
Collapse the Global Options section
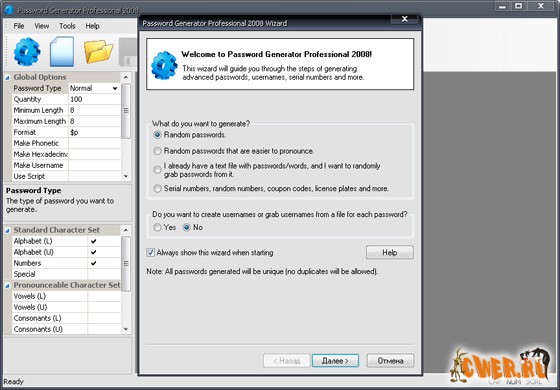[8, 78]
